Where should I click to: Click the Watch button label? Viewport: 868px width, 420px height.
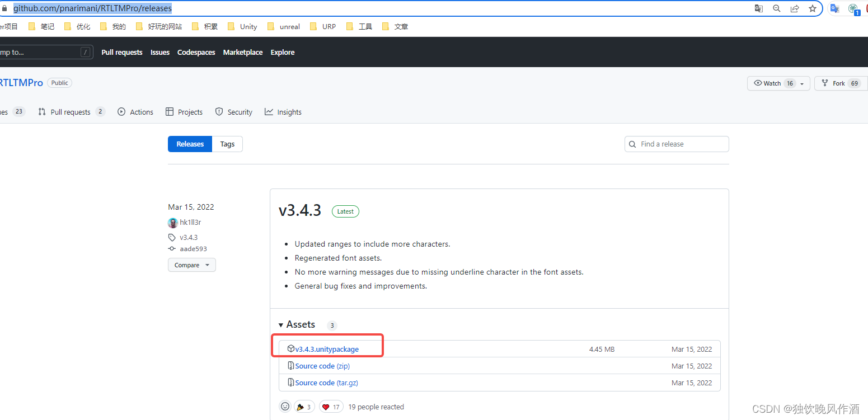point(772,83)
